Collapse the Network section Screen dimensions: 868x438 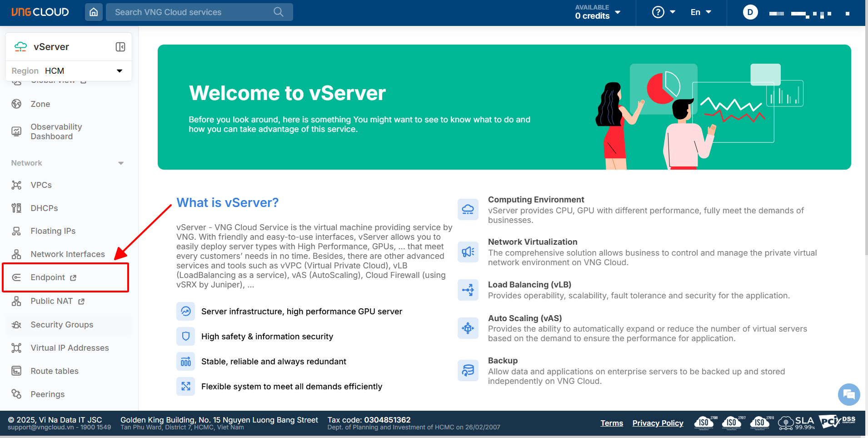(x=120, y=163)
